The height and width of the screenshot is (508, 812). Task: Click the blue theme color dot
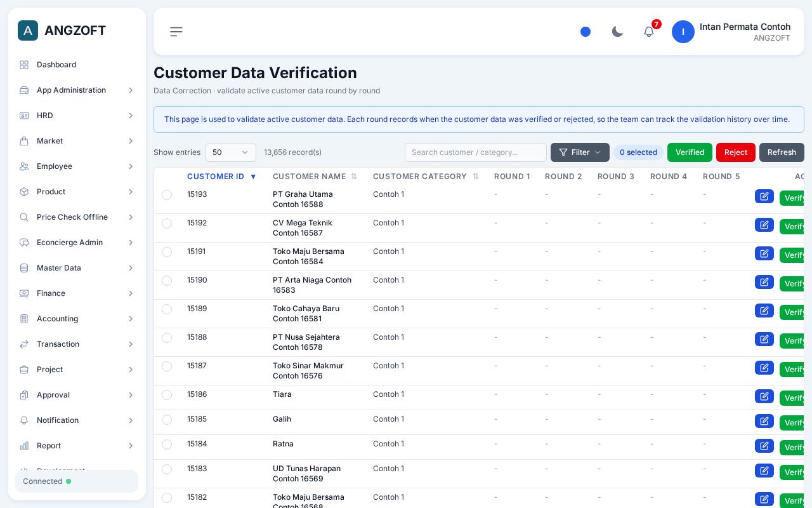coord(586,32)
